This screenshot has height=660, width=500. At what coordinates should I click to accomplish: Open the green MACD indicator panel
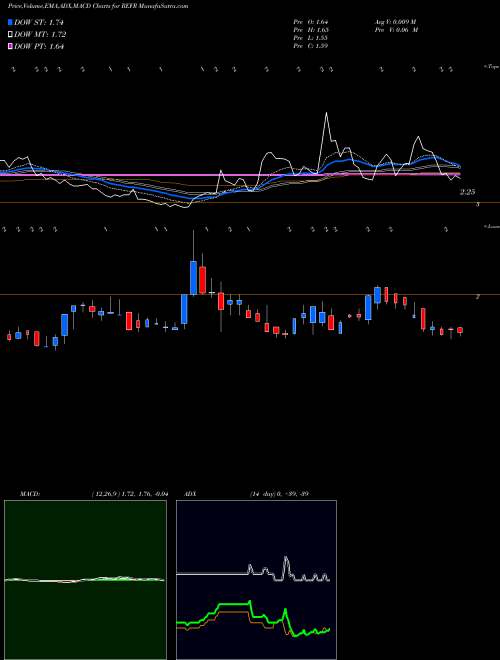(x=85, y=580)
